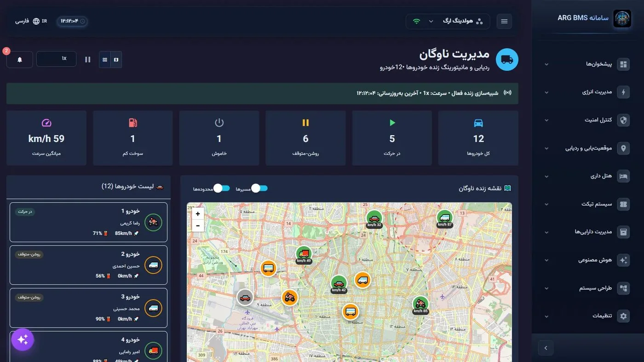Open the پیشخوان‌ها dashboards icon in the sidebar
The image size is (644, 362).
tap(623, 64)
